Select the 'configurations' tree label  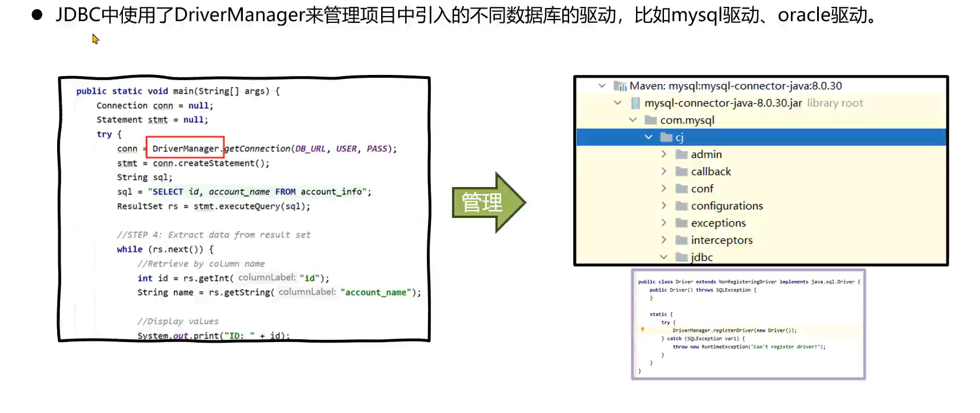click(x=727, y=206)
